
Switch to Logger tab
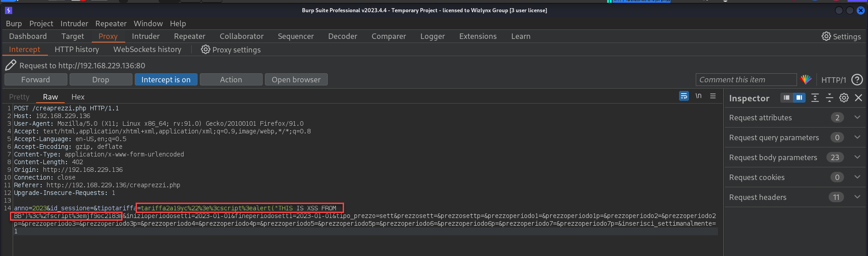coord(433,36)
